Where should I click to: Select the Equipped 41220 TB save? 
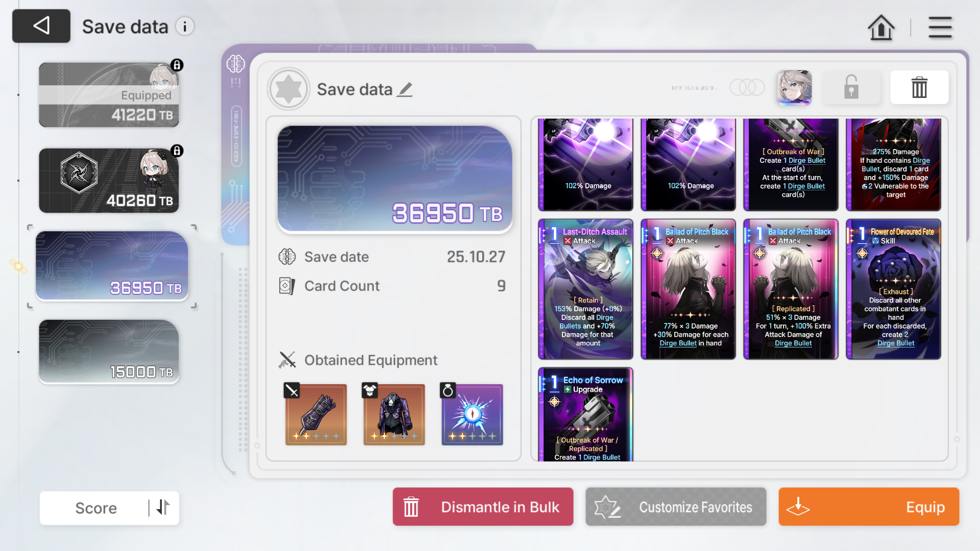click(109, 95)
